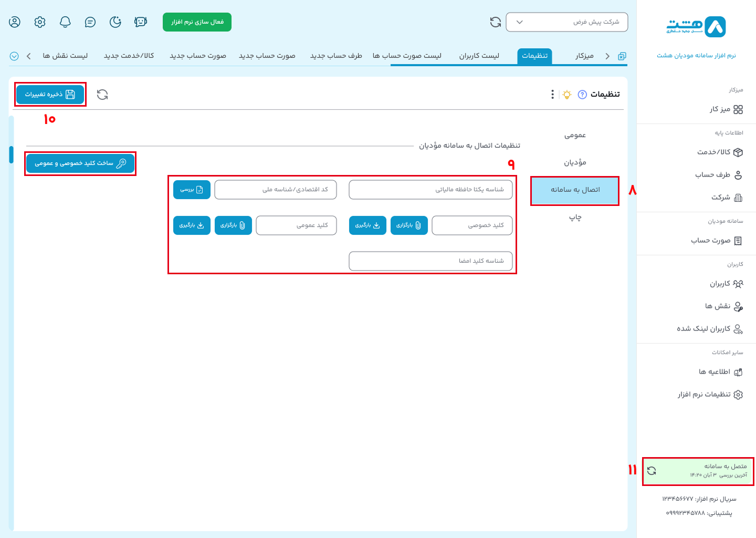Refresh the connection status in sidebar
Screen dimensions: 756x538
tap(652, 471)
